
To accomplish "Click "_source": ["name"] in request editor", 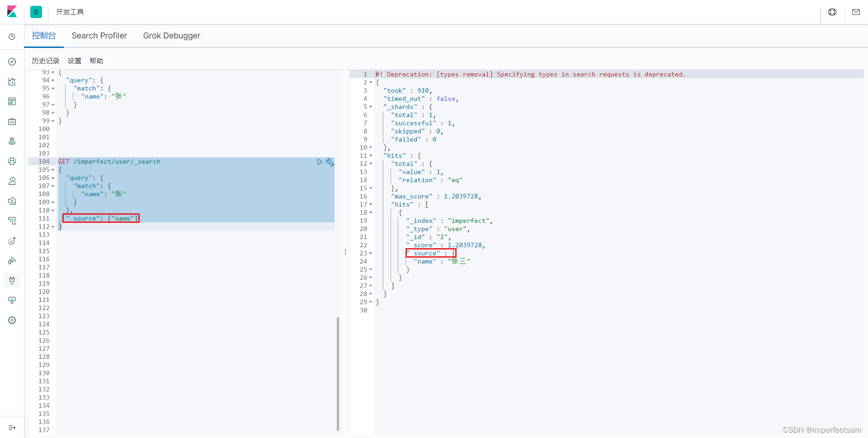I will 101,219.
